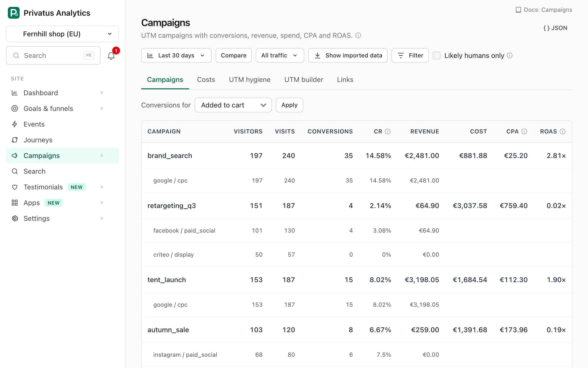Open the All traffic dropdown
This screenshot has width=588, height=368.
(280, 55)
